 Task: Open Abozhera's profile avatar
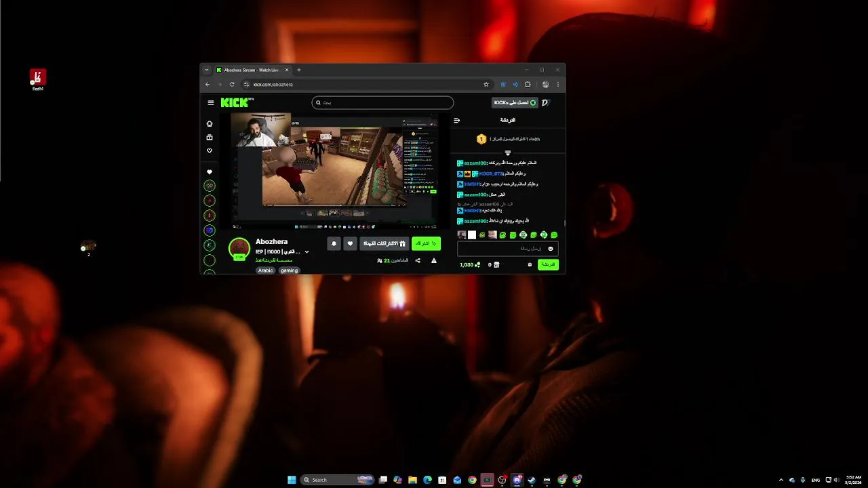point(239,248)
